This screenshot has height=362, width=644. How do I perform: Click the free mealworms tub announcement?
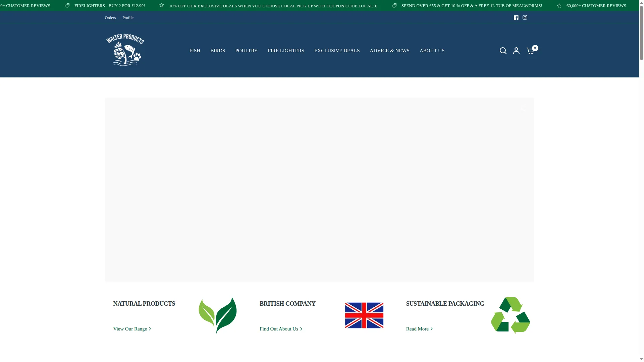(x=472, y=6)
